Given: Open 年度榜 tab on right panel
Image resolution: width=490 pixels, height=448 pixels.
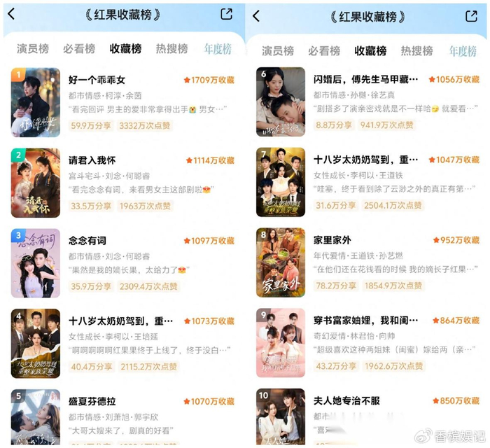Looking at the screenshot, I should [463, 50].
